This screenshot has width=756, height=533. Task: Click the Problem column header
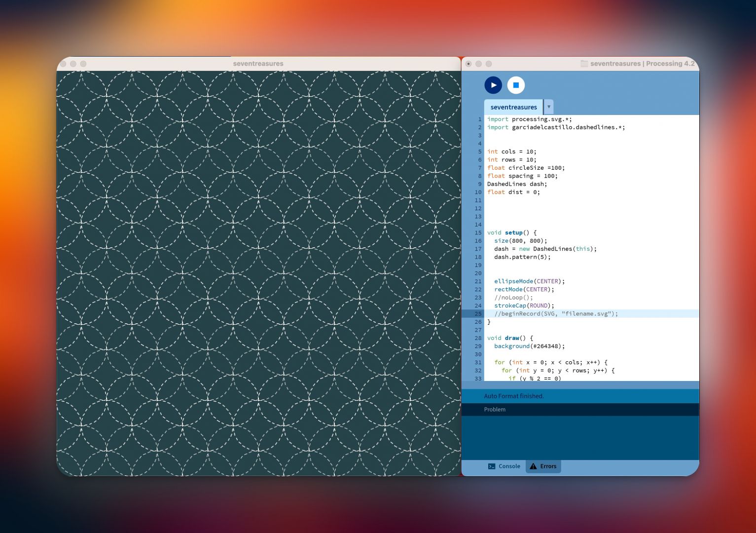tap(495, 410)
